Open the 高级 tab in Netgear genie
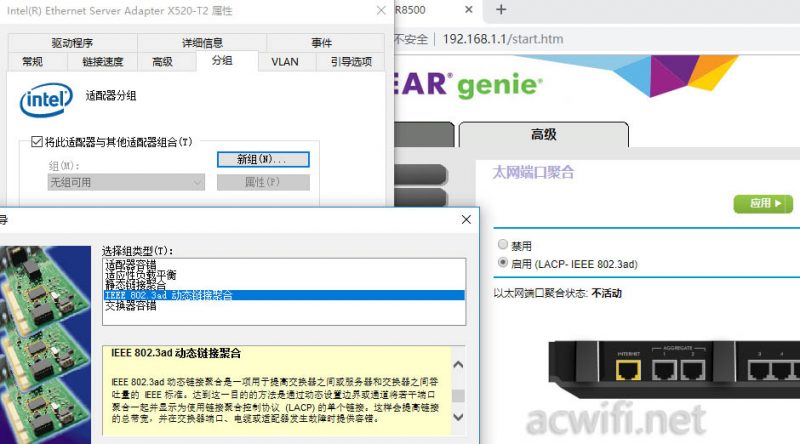 pyautogui.click(x=543, y=134)
